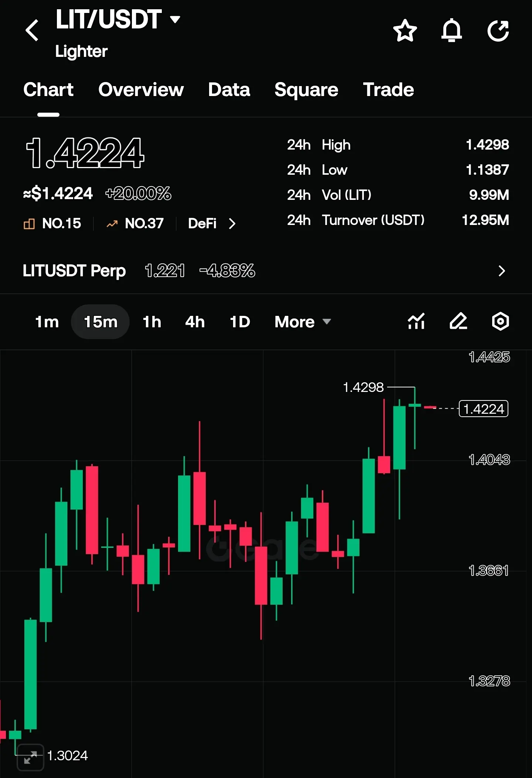Tap the ≈$1.4224 USD value
Screen dimensions: 532x778
point(58,193)
